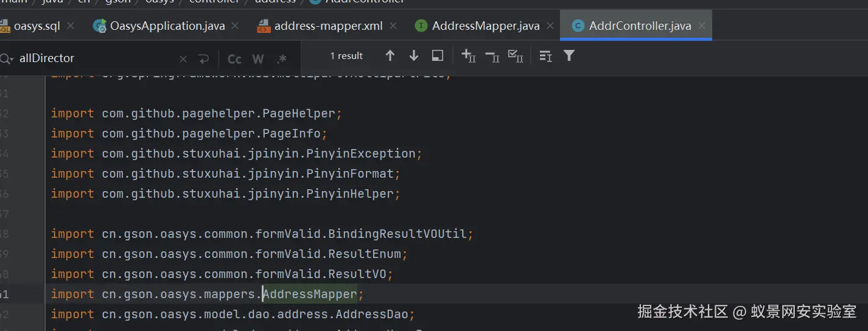
Task: Add selection for next occurrence
Action: (468, 55)
